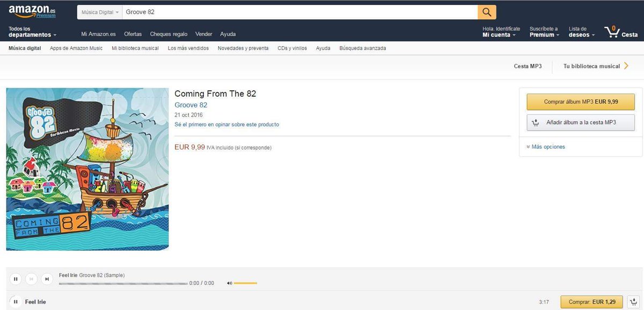Adjust the yellow volume slider
This screenshot has width=644, height=310.
pos(246,283)
